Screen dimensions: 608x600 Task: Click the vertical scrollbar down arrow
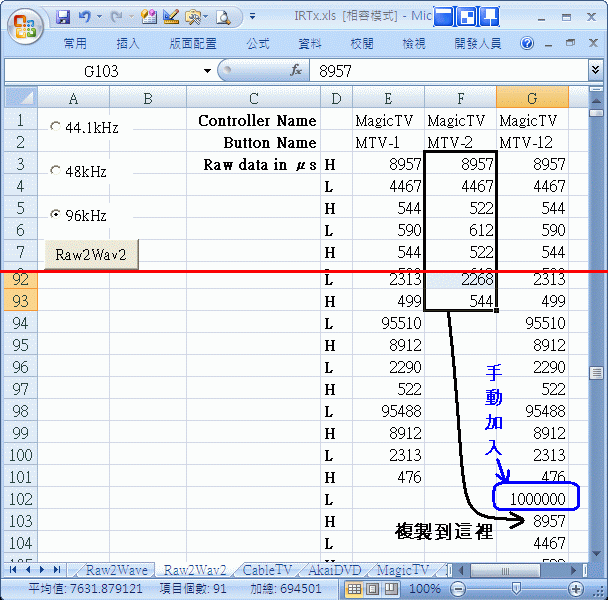click(596, 554)
